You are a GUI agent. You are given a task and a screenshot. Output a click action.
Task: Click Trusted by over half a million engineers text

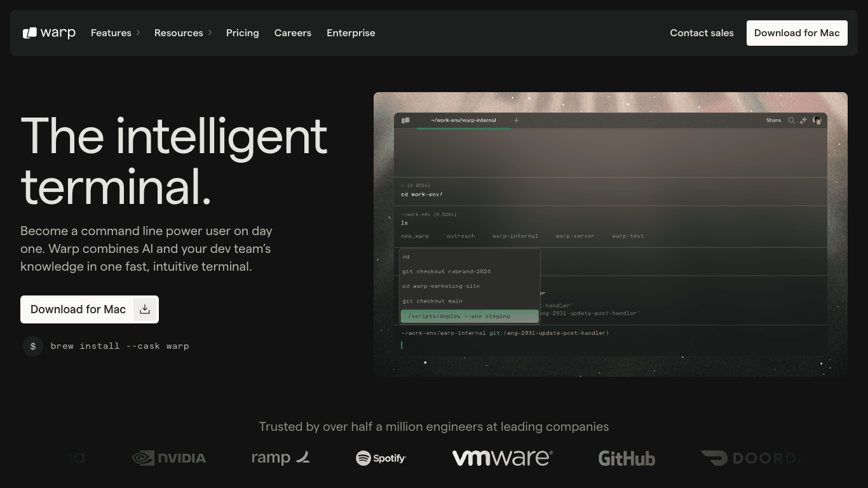tap(434, 427)
